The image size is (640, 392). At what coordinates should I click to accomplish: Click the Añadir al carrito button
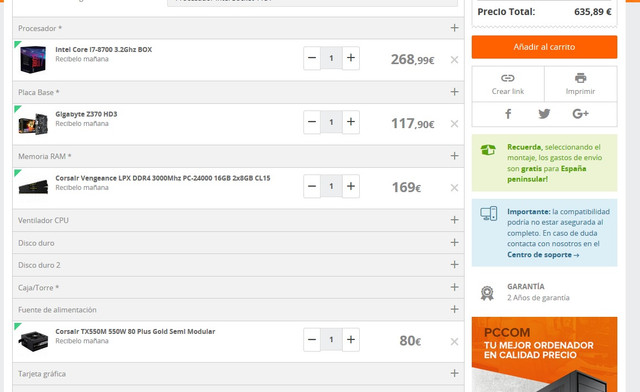pyautogui.click(x=544, y=47)
